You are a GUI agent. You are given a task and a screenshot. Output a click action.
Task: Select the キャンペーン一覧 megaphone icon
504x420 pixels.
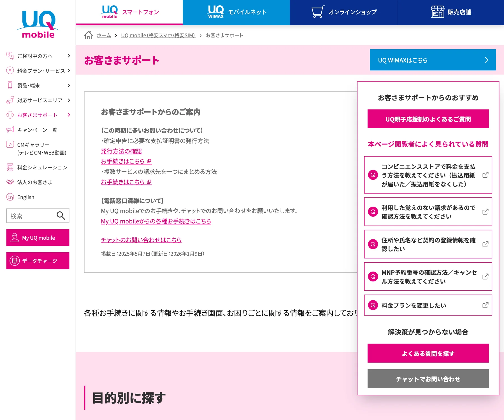tap(10, 129)
